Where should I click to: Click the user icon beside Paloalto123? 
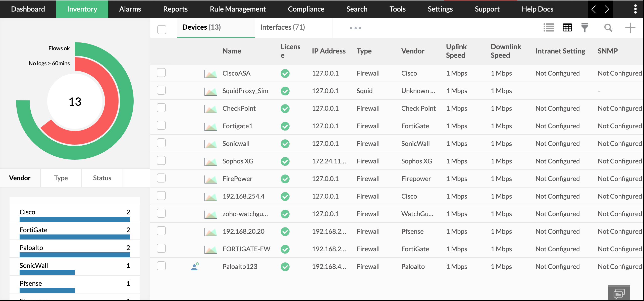point(195,266)
